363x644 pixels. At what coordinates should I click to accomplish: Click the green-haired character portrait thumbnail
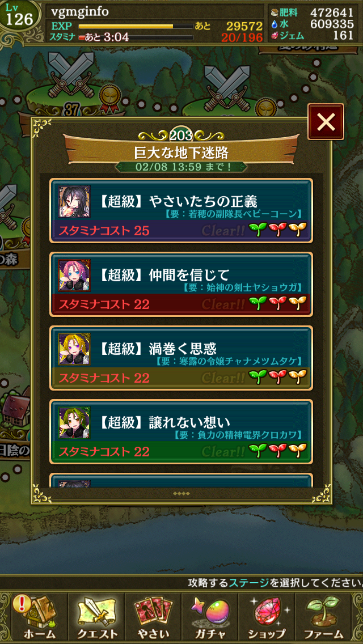74,423
